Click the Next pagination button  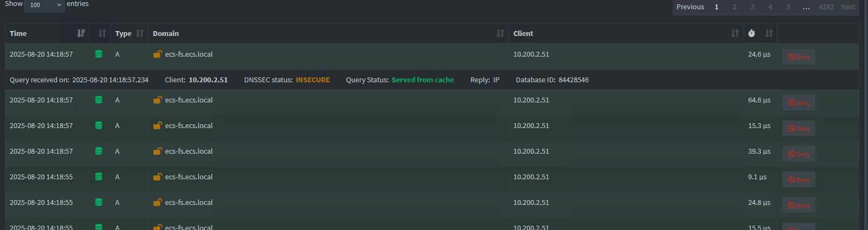848,7
